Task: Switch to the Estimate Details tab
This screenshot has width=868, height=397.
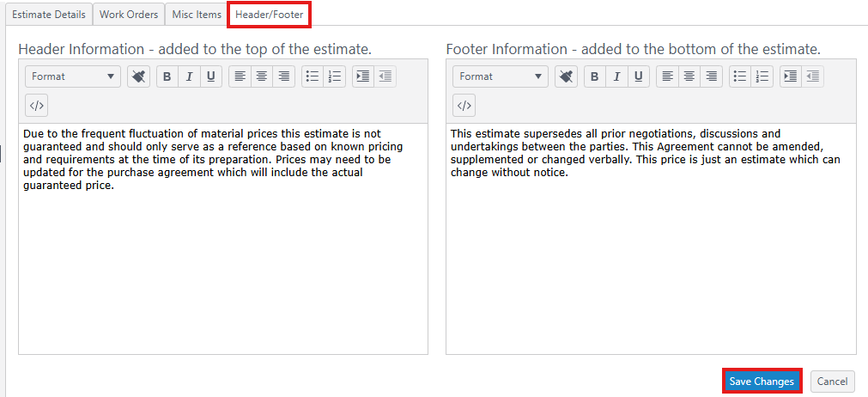Action: [x=49, y=15]
